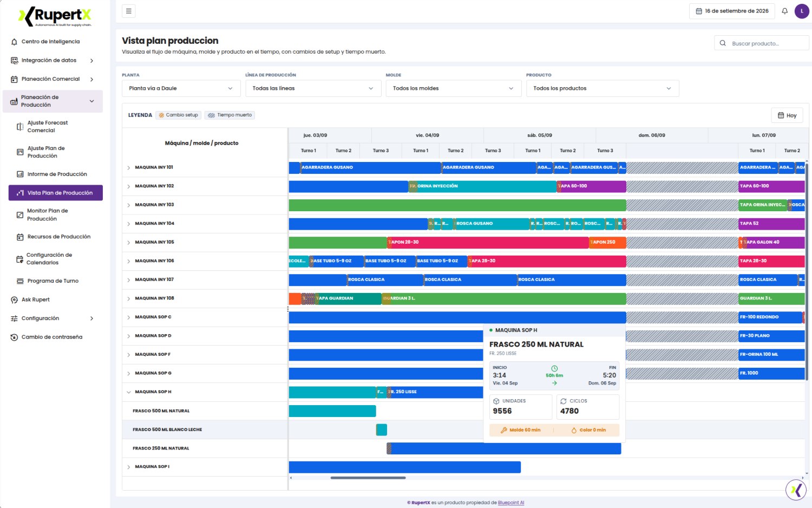Click the search magnifier icon
The height and width of the screenshot is (508, 812).
pos(723,43)
